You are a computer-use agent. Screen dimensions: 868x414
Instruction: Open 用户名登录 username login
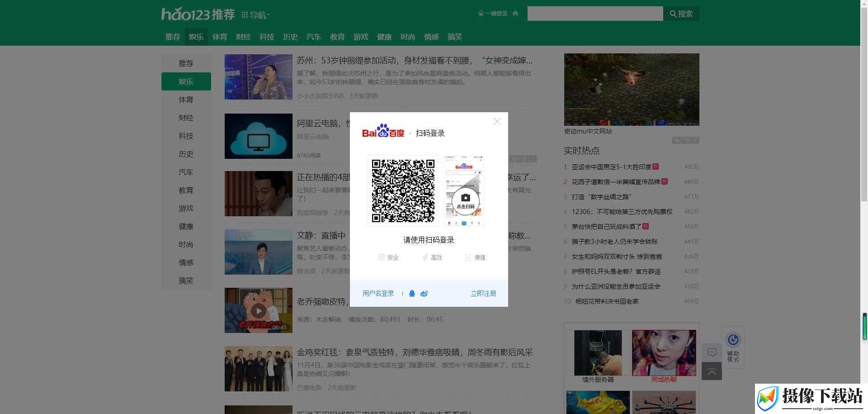click(x=378, y=293)
